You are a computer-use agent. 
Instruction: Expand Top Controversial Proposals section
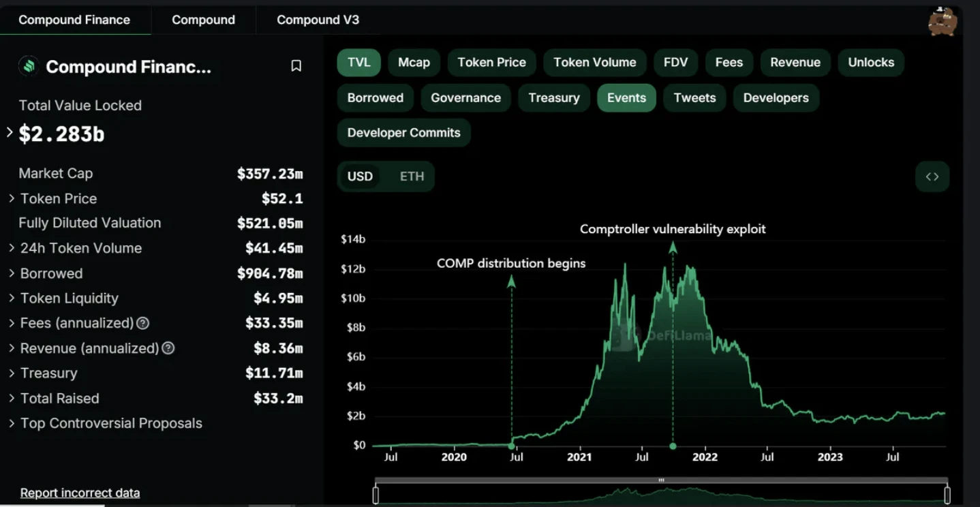pos(12,424)
